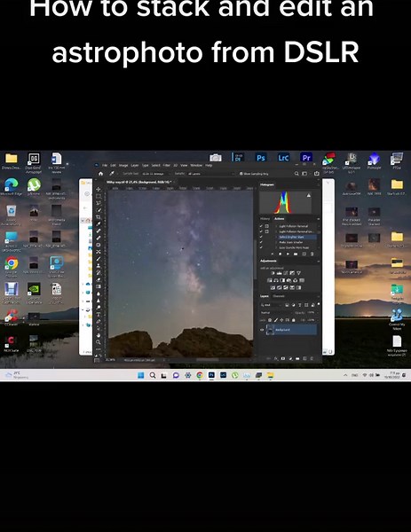Open the Edit Toolbar three-dots icon
This screenshot has width=411, height=532.
[99, 349]
